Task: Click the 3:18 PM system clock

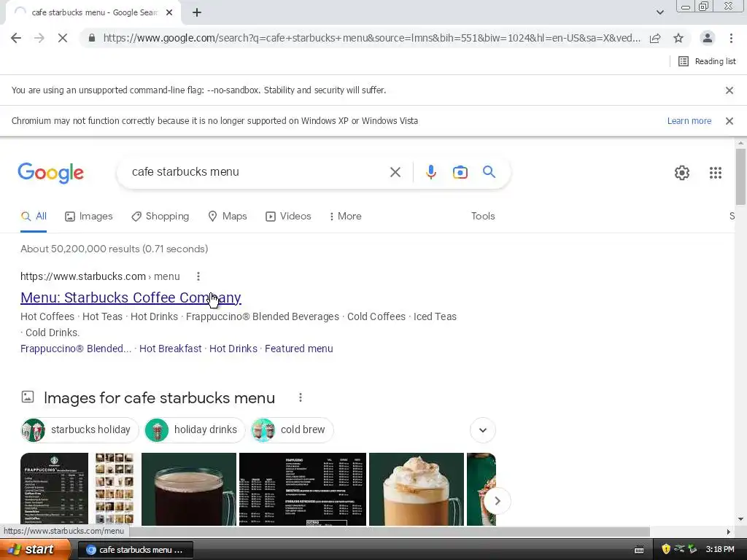Action: coord(720,550)
